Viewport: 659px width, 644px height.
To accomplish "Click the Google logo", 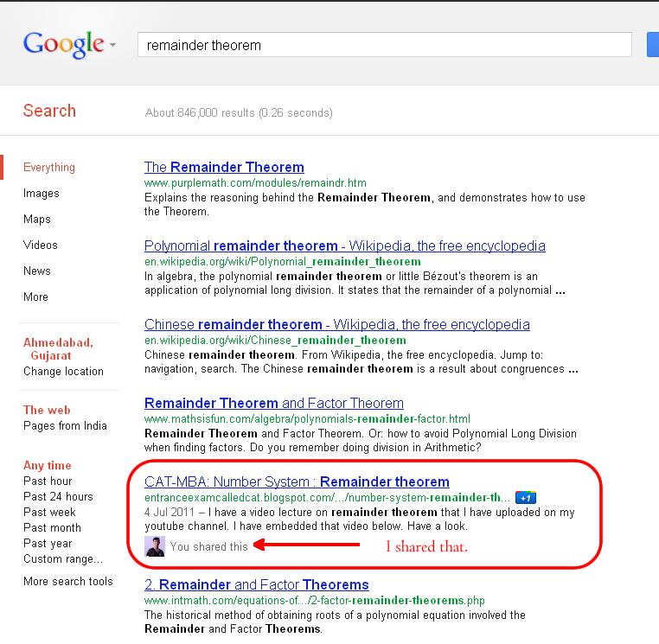I will tap(63, 45).
